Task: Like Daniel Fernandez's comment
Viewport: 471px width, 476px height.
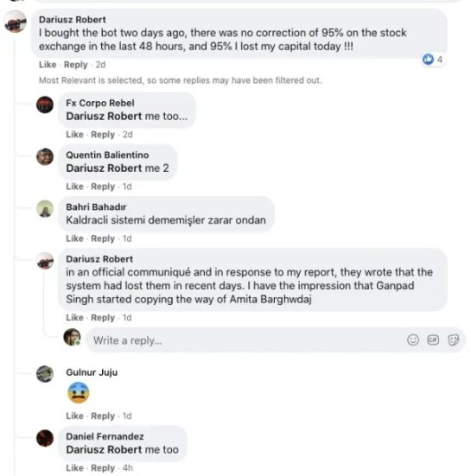Action: [x=74, y=468]
